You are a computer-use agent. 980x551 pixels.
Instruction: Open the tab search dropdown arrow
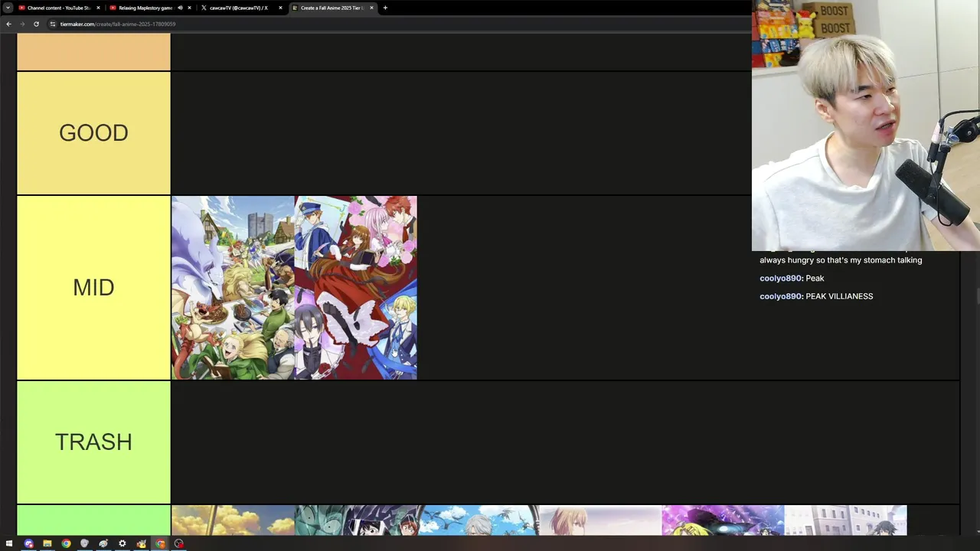[8, 8]
